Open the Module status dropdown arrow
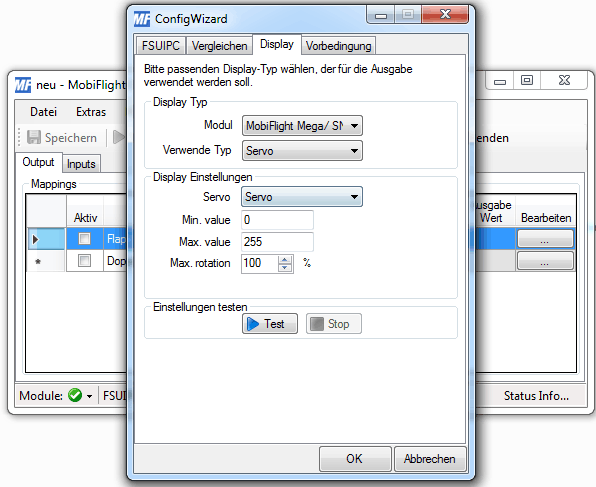The height and width of the screenshot is (487, 596). [x=89, y=396]
